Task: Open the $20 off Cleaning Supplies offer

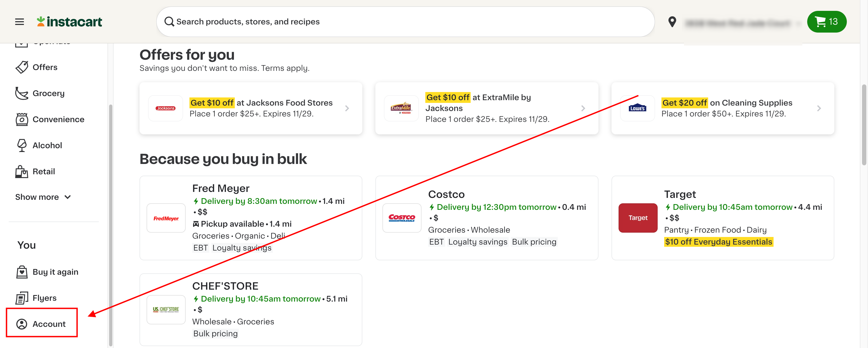Action: [x=723, y=108]
